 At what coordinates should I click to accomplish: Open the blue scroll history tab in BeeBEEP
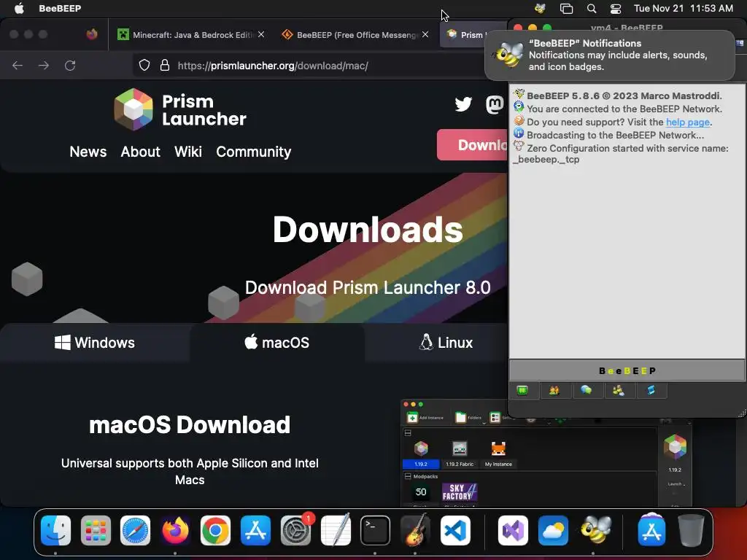pyautogui.click(x=651, y=391)
